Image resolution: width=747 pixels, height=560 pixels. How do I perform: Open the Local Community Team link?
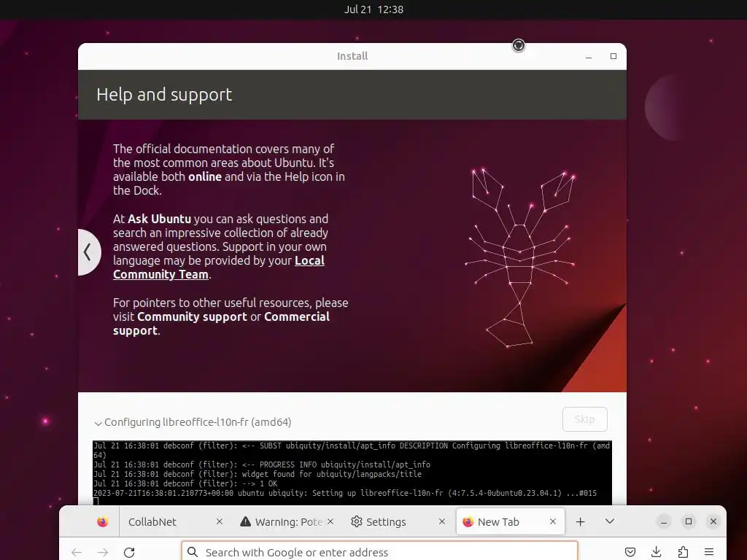[219, 267]
